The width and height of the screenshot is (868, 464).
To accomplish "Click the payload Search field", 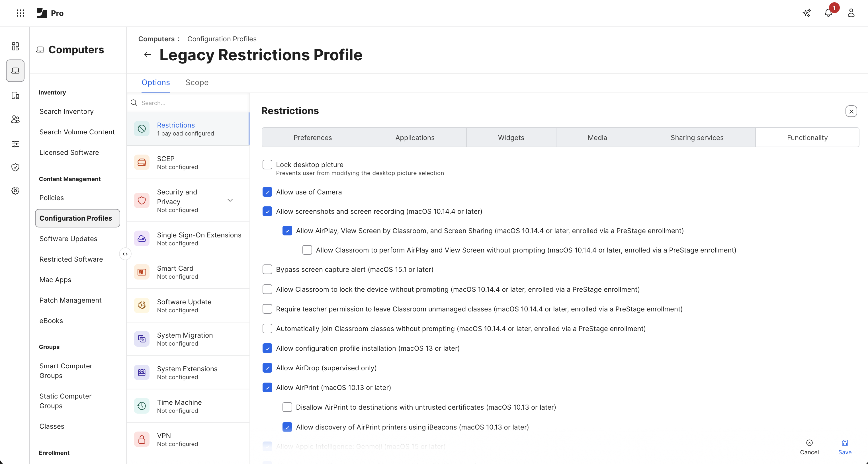I will click(x=192, y=103).
